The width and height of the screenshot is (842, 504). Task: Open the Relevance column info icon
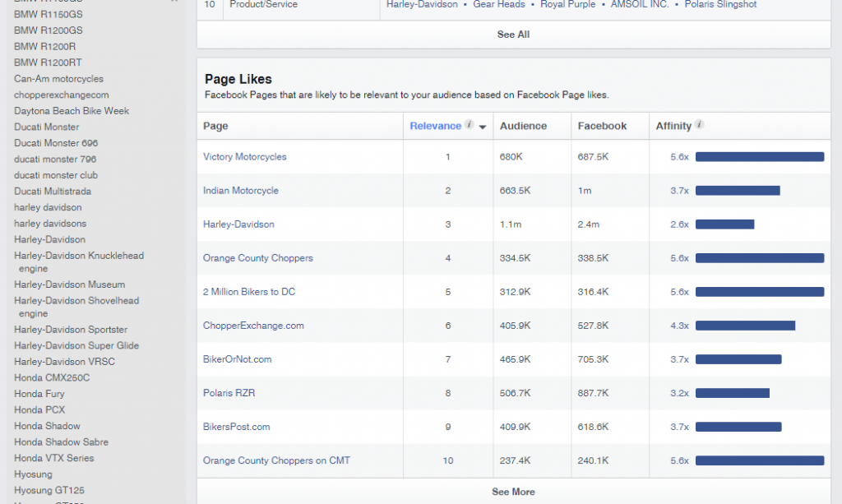(469, 124)
